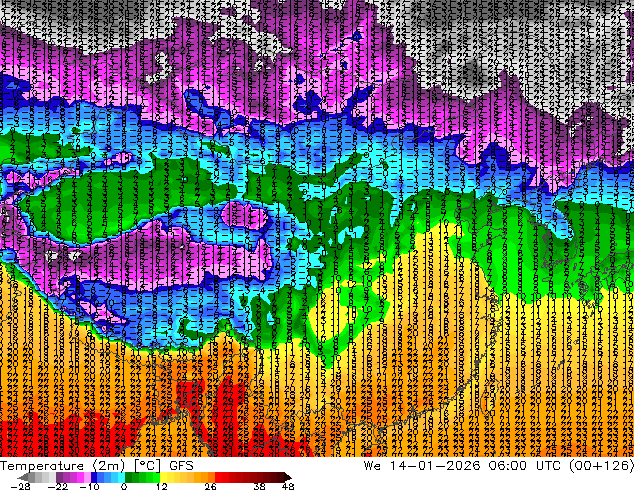Click the '06:00 UTC' time text
Image resolution: width=634 pixels, height=490 pixels.
pyautogui.click(x=525, y=466)
